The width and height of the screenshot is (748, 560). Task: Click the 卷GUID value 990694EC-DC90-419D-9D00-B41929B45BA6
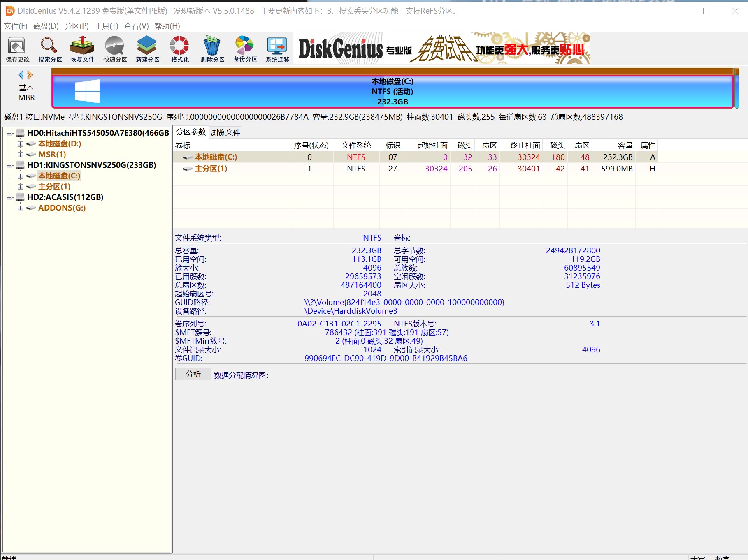click(x=386, y=358)
